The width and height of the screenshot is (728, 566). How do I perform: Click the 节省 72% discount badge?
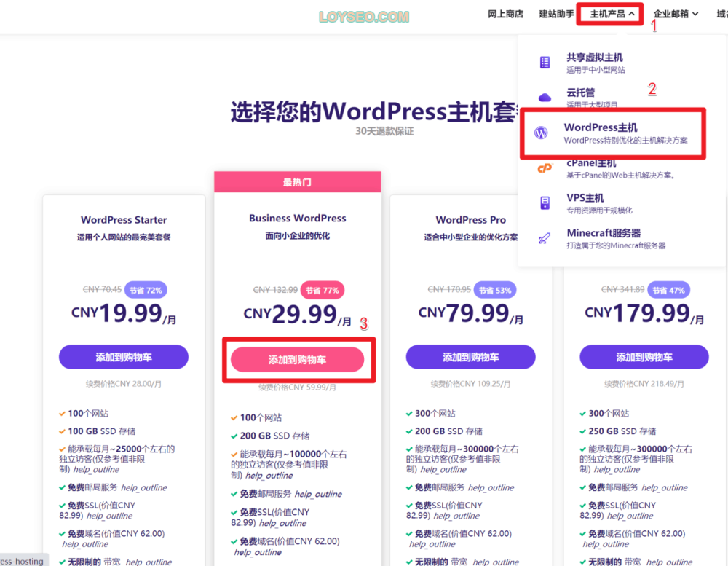[x=146, y=290]
